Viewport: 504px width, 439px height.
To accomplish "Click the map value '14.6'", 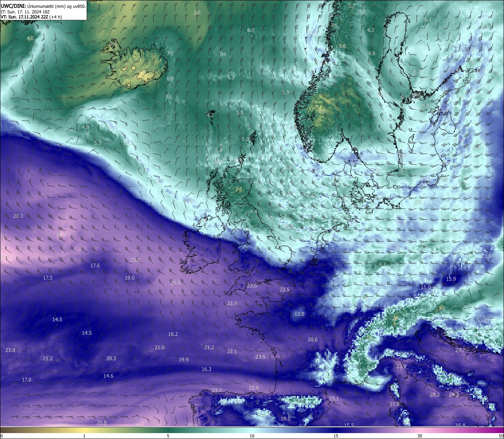I will click(108, 376).
